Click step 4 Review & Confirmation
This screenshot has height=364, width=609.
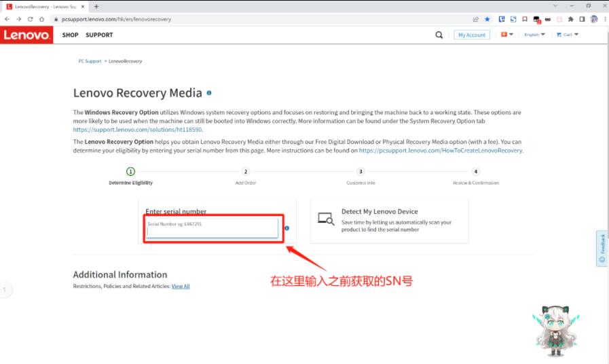tap(476, 176)
